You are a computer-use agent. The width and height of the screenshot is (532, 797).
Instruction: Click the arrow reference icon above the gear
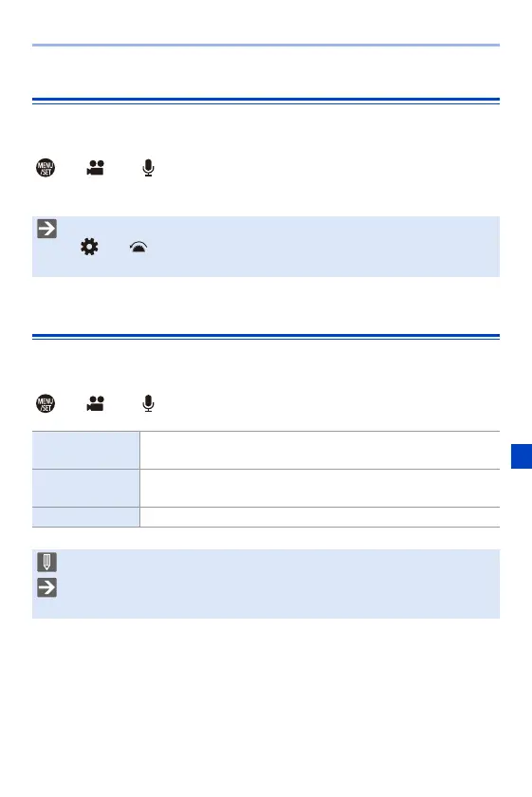[46, 229]
